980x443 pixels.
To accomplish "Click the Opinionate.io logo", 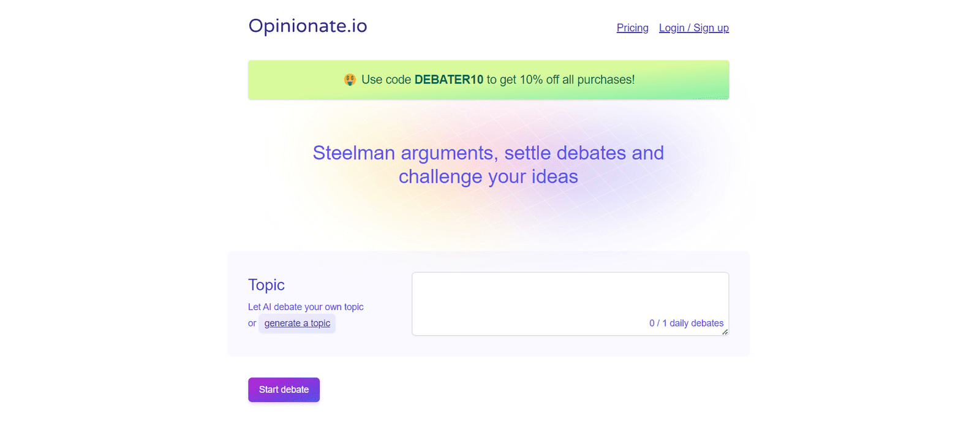I will click(x=307, y=26).
